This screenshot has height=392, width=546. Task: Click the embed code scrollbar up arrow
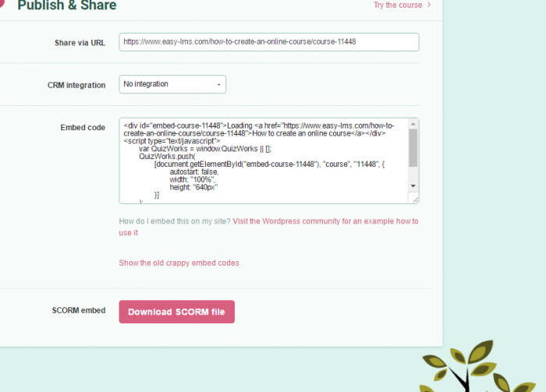tap(413, 124)
